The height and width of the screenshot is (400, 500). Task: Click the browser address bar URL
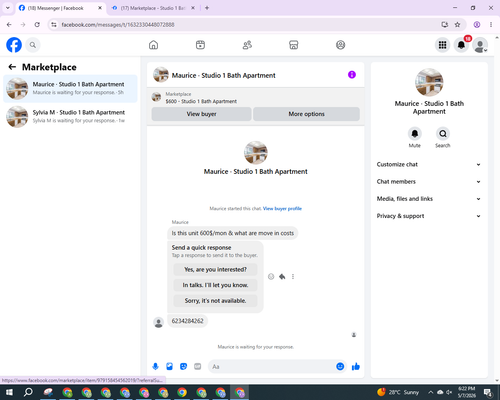pyautogui.click(x=118, y=25)
